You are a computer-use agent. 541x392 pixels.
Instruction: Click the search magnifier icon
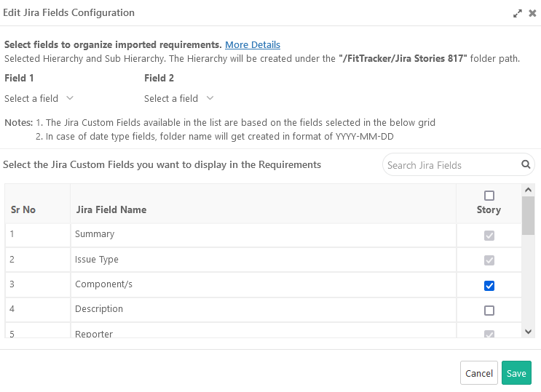point(526,164)
